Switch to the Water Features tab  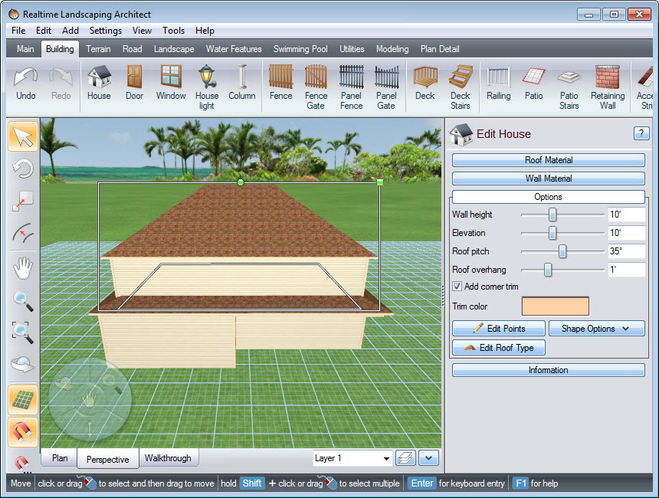click(x=234, y=49)
